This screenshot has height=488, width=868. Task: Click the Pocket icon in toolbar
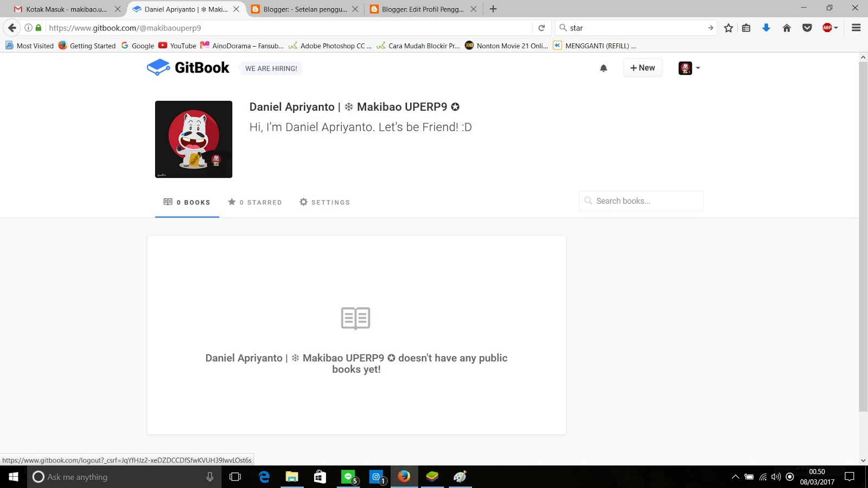point(807,28)
